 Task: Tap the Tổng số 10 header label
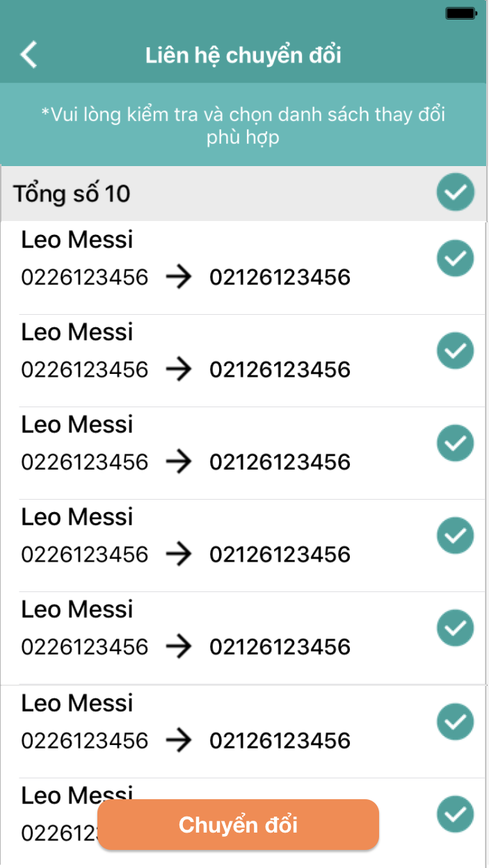click(72, 193)
